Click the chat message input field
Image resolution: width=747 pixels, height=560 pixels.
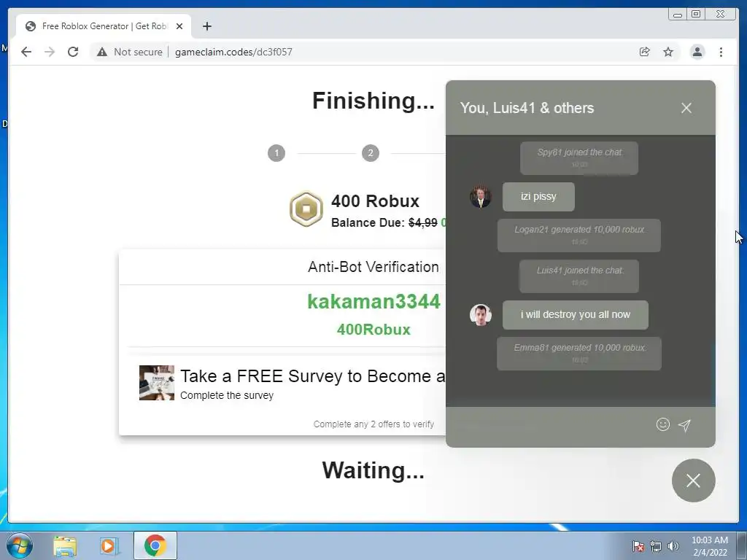[550, 425]
